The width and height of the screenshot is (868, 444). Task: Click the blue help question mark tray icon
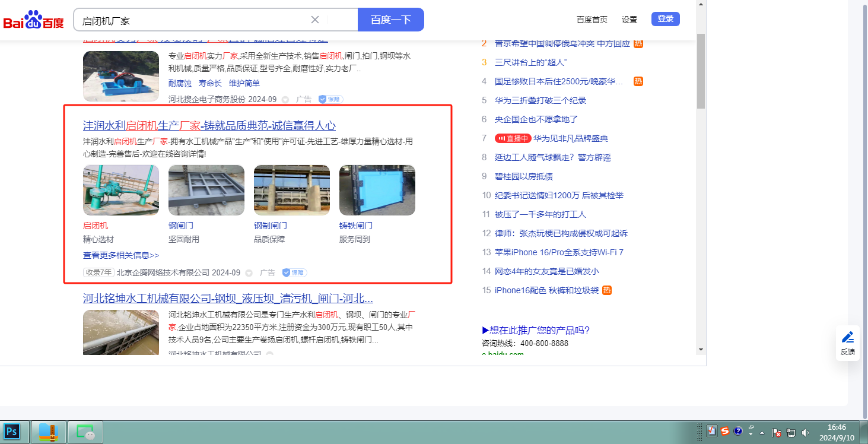click(738, 432)
